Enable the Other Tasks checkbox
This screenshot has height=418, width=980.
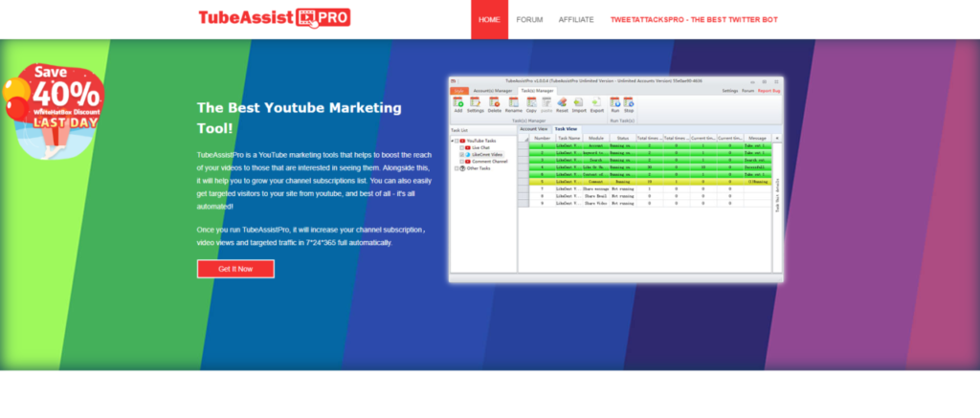(457, 168)
